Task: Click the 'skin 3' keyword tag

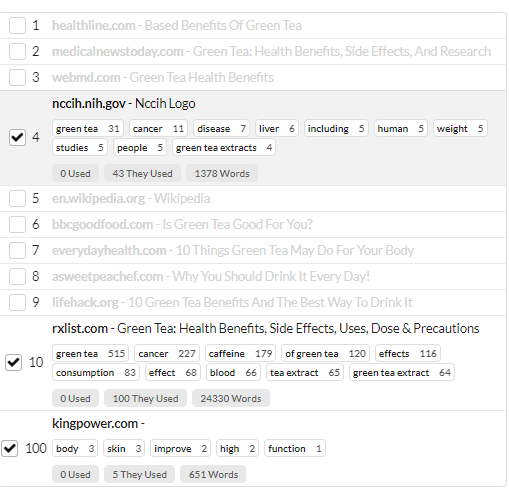Action: coord(124,449)
